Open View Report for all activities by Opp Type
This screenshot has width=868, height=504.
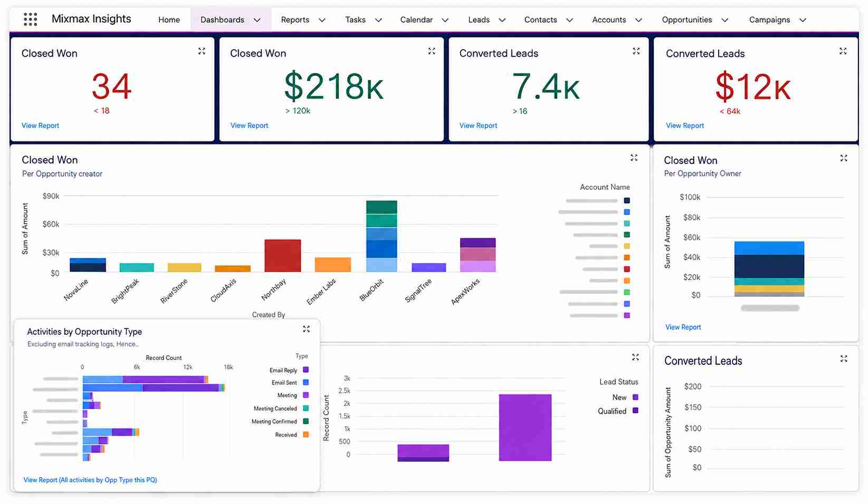[x=90, y=480]
